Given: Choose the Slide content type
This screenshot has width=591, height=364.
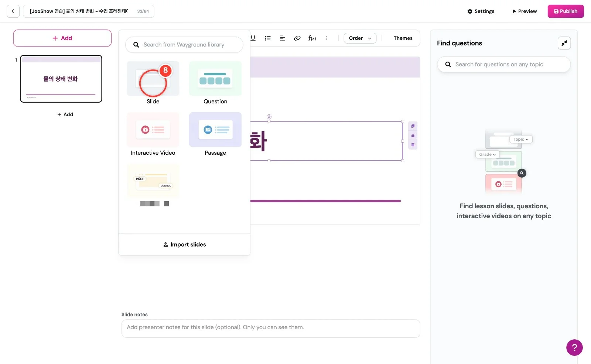Looking at the screenshot, I should pos(153,83).
